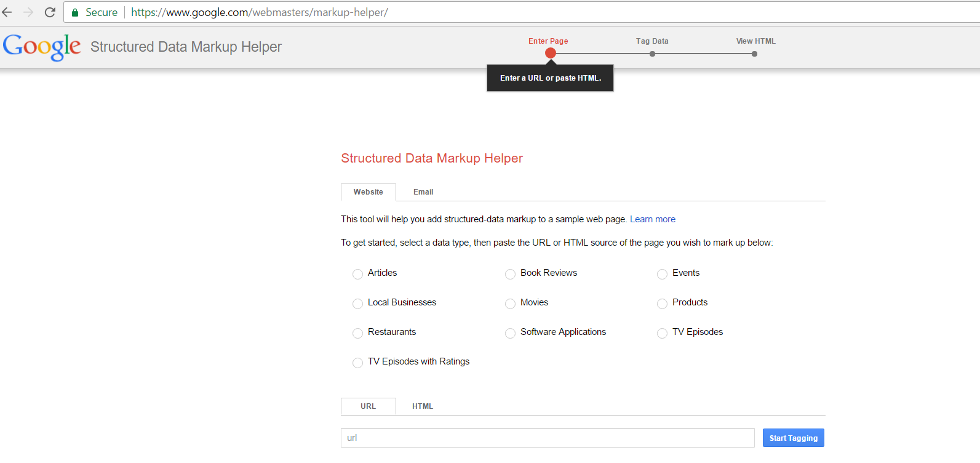Screen dimensions: 980x463
Task: Select the TV Episodes radio button
Action: click(662, 333)
